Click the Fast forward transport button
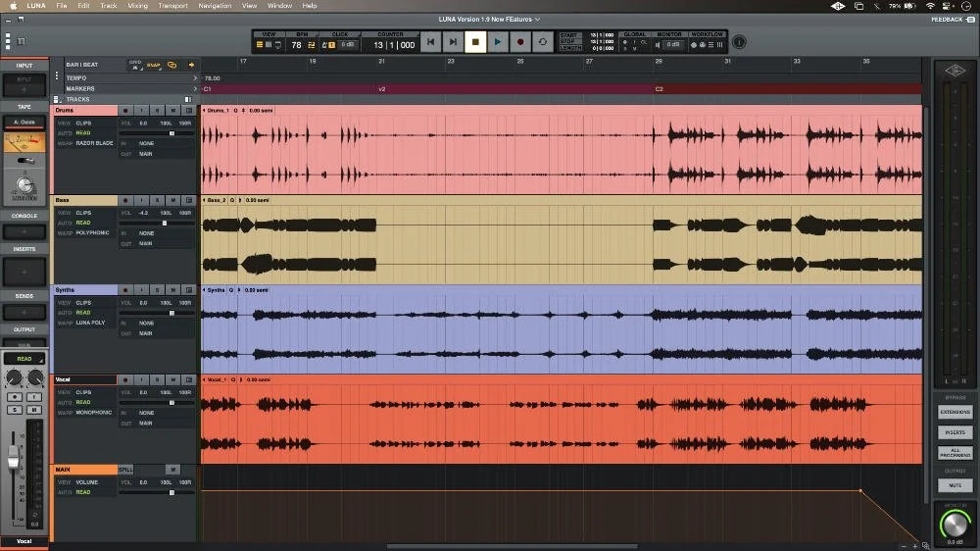 click(453, 42)
